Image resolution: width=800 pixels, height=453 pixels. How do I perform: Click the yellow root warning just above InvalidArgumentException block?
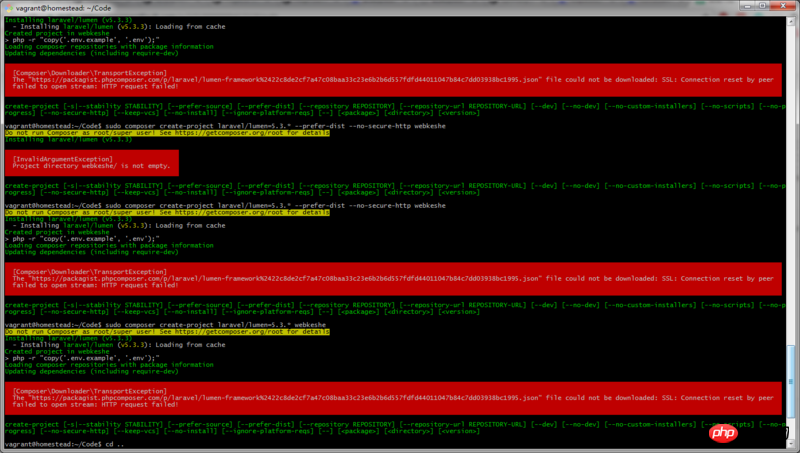point(167,133)
